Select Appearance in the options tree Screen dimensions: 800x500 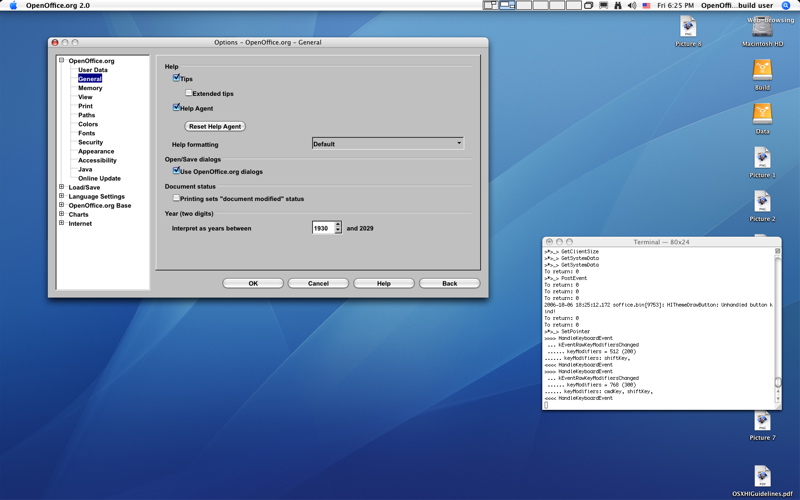(x=96, y=151)
